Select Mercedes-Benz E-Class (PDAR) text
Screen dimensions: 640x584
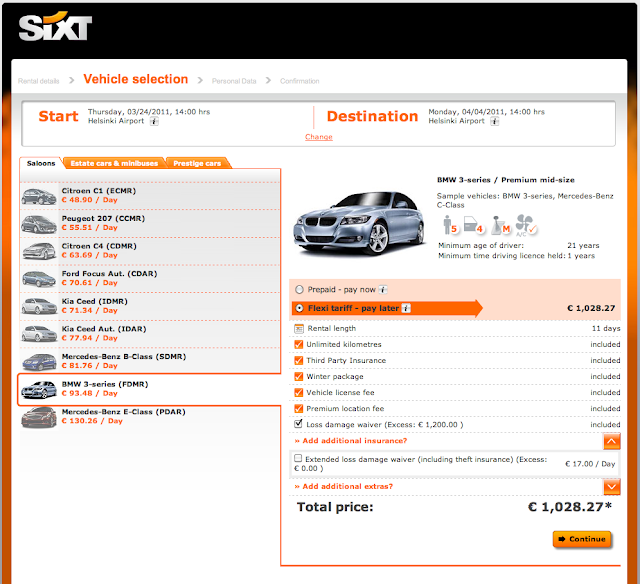(x=124, y=412)
